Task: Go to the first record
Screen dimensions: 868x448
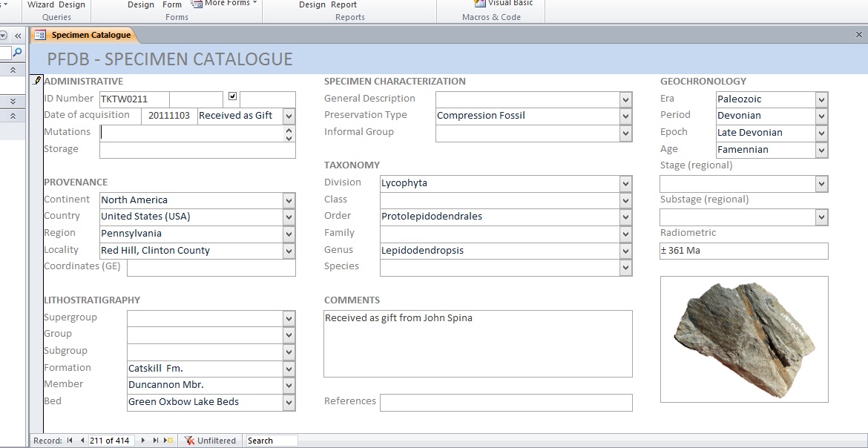Action: coord(70,441)
